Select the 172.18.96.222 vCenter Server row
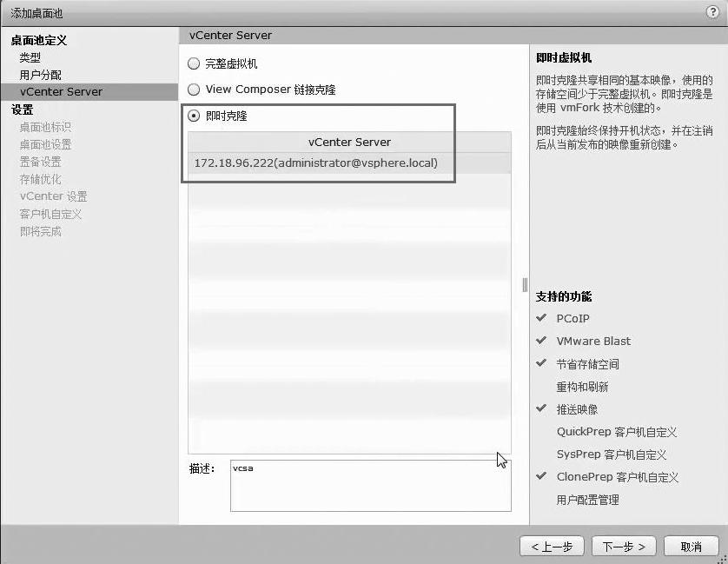 (349, 163)
